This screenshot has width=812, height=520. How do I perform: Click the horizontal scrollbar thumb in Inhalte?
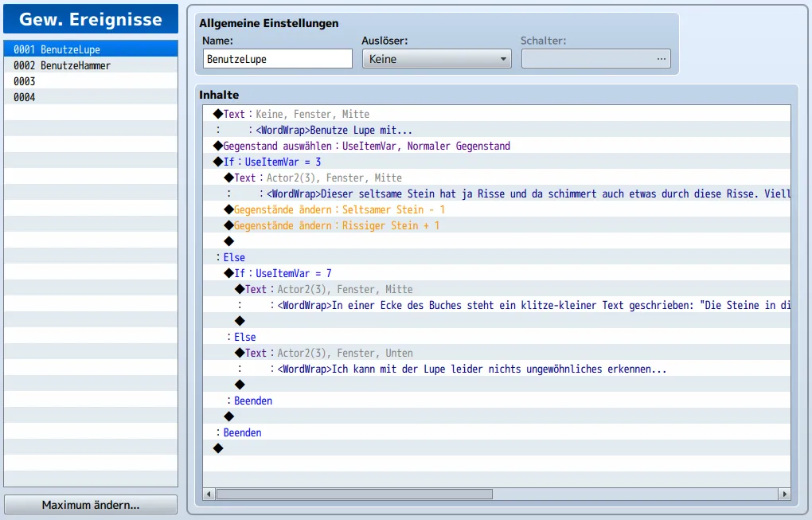pos(354,494)
